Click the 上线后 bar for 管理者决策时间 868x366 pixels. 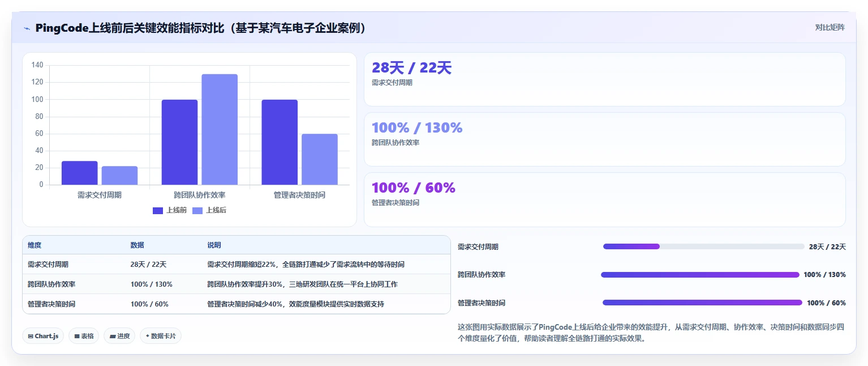coord(320,159)
